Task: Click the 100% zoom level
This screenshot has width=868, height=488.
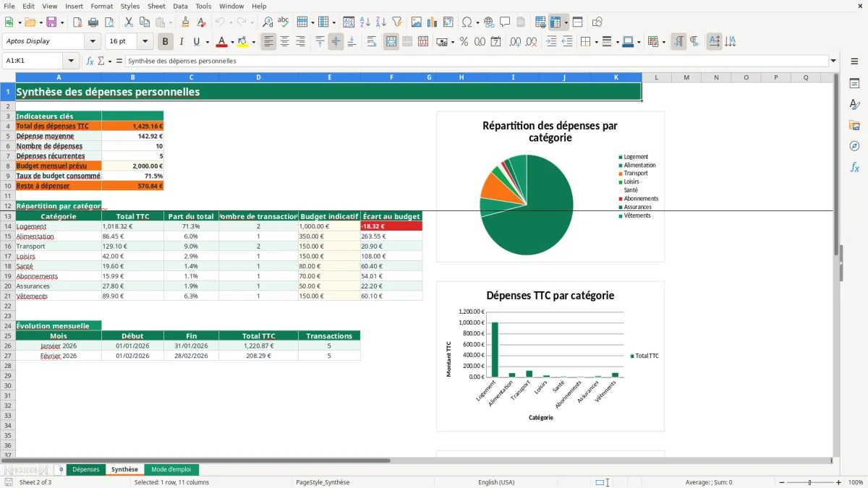Action: coord(856,482)
